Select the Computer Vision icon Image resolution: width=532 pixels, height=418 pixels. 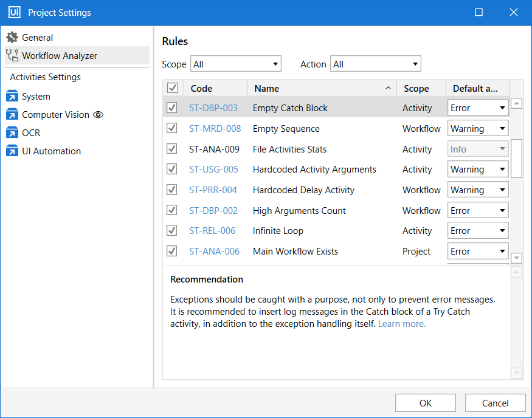coord(12,114)
